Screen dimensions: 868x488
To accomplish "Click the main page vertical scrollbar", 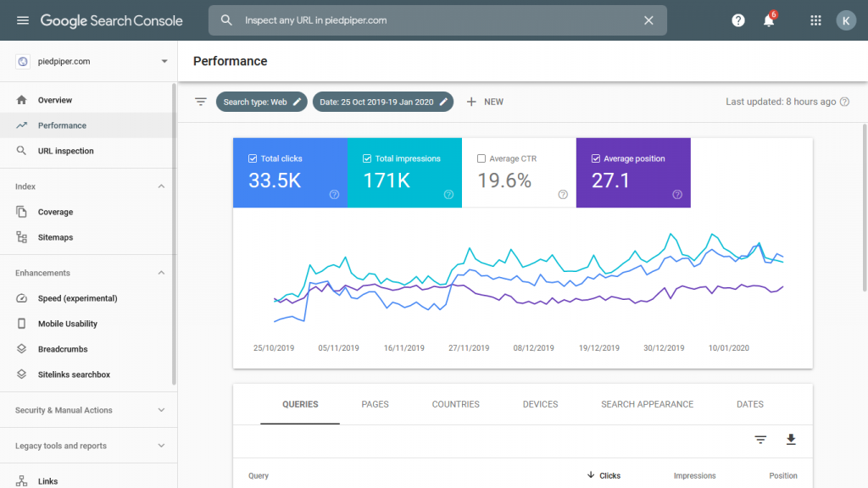I will point(865,208).
